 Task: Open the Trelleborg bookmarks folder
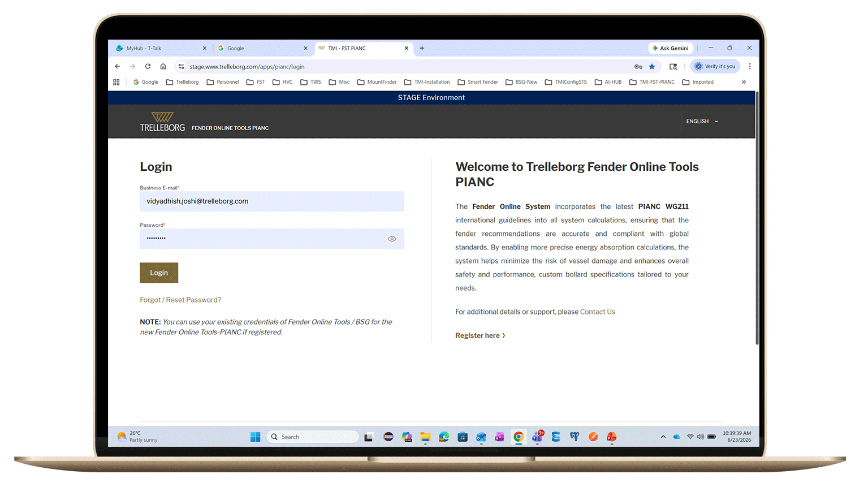[182, 82]
